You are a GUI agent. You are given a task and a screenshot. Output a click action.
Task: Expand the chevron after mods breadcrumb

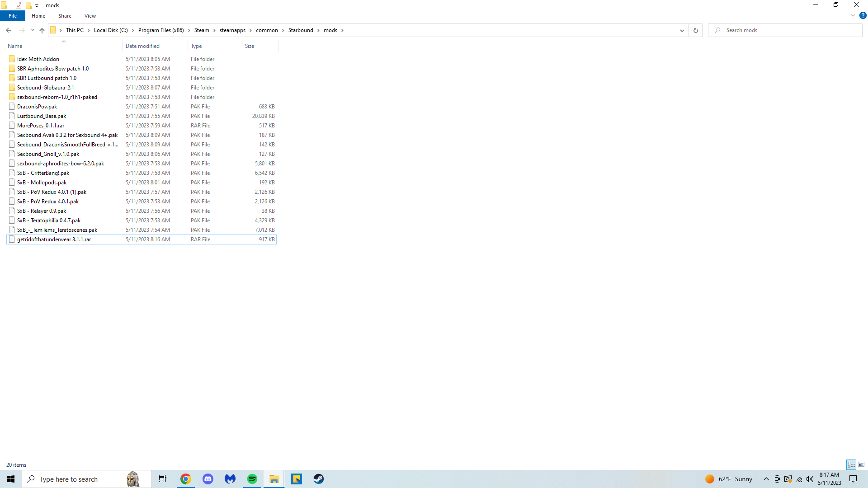tap(342, 30)
